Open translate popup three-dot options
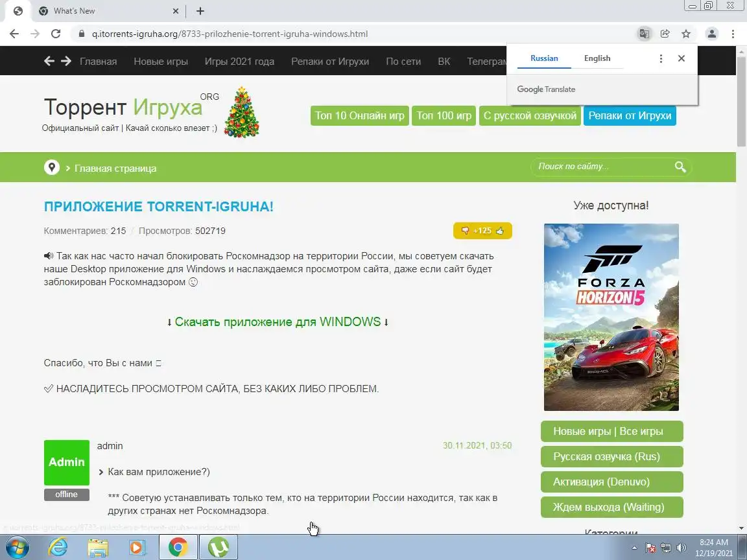 coord(661,58)
